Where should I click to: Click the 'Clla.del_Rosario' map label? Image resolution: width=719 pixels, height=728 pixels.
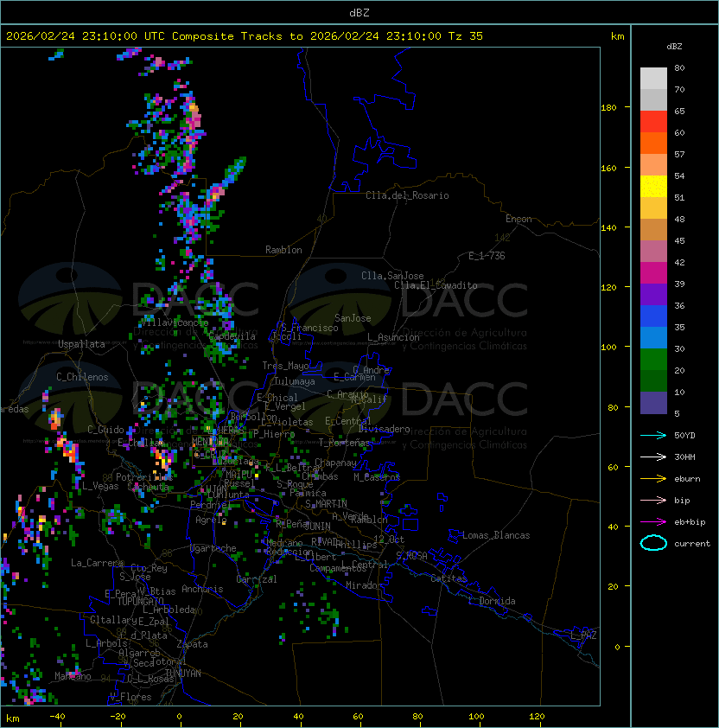(407, 195)
